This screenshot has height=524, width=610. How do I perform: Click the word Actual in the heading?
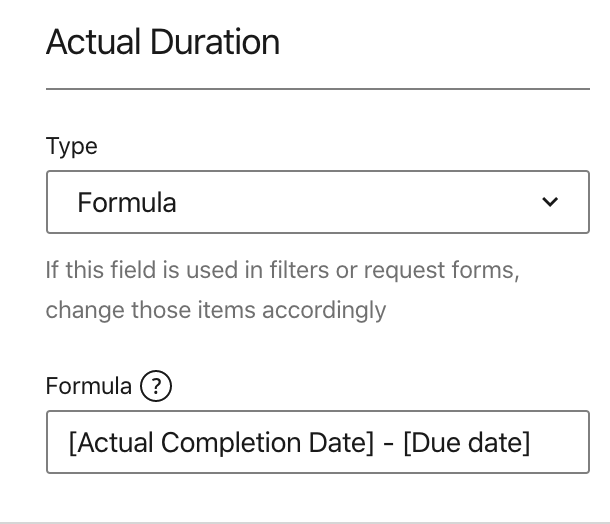coord(94,43)
